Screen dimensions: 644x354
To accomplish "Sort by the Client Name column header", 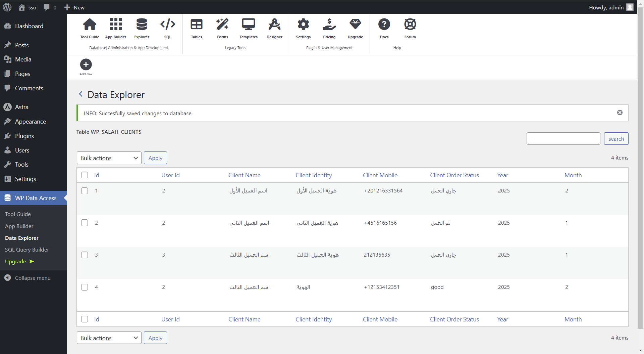I will tap(244, 175).
